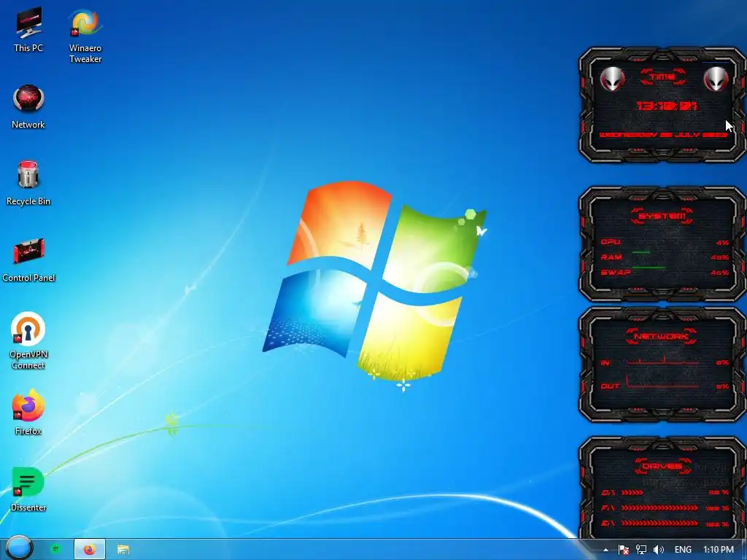Viewport: 747px width, 560px height.
Task: Select the Network desktop icon
Action: [28, 106]
